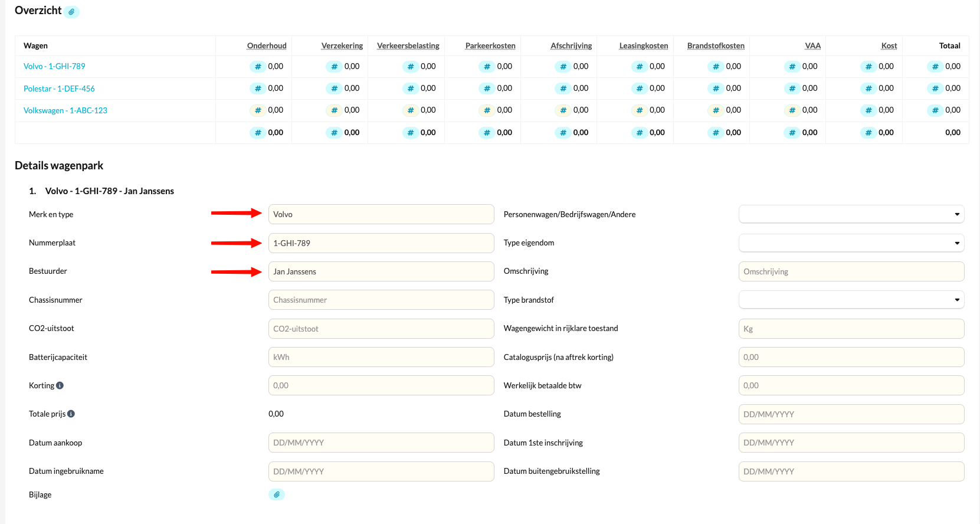Viewport: 980px width, 524px height.
Task: Follow the Volkswagen - 1-ABC-123 link
Action: click(x=65, y=110)
